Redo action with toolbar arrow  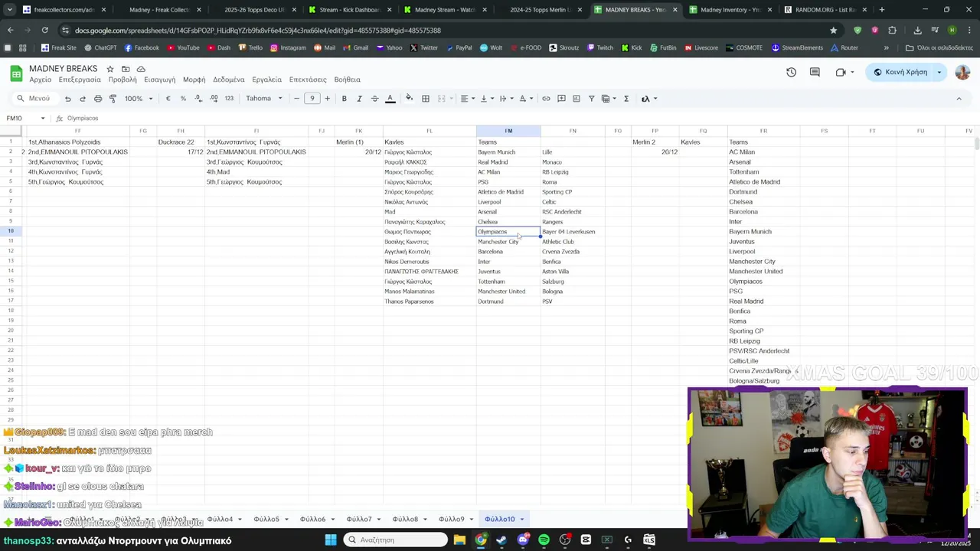pos(83,99)
